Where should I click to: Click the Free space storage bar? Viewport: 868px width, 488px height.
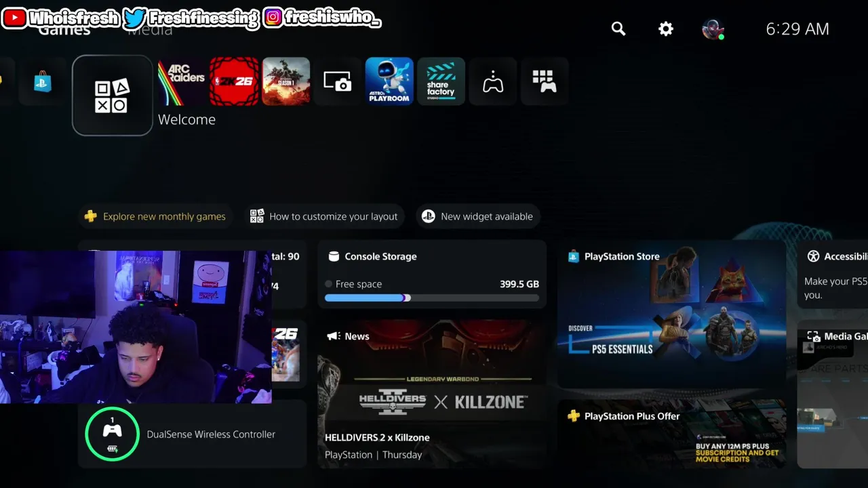coord(432,298)
